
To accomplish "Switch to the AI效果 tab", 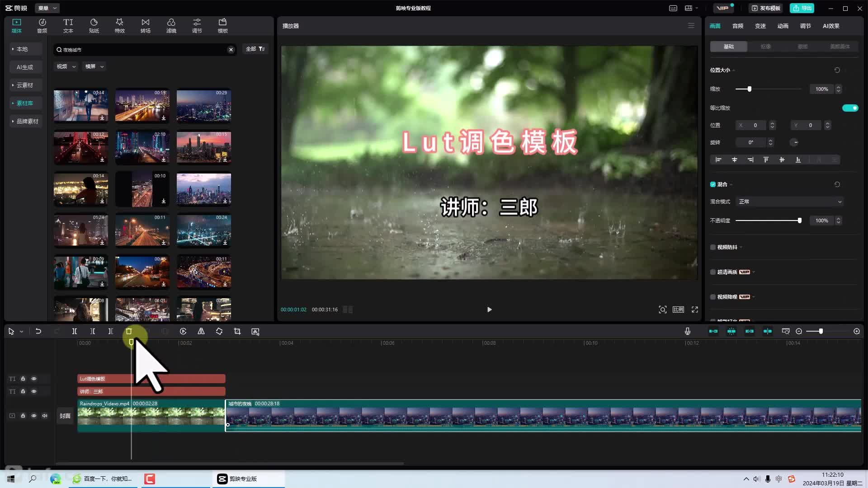I will tap(831, 26).
